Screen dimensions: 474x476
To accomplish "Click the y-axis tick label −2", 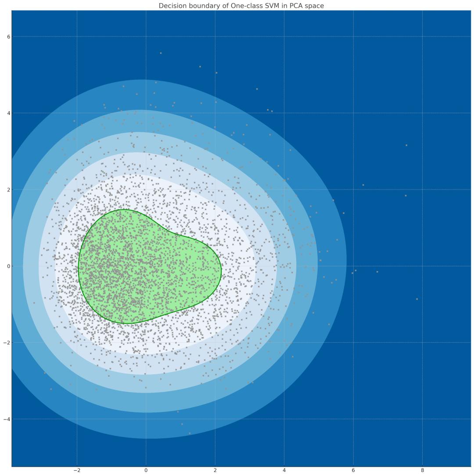I will [x=7, y=343].
